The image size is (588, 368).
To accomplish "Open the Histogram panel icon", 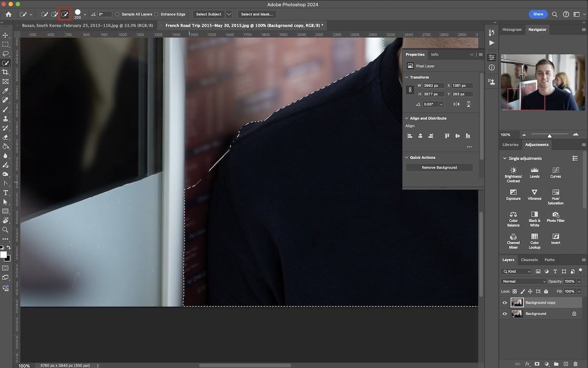I will pos(512,29).
